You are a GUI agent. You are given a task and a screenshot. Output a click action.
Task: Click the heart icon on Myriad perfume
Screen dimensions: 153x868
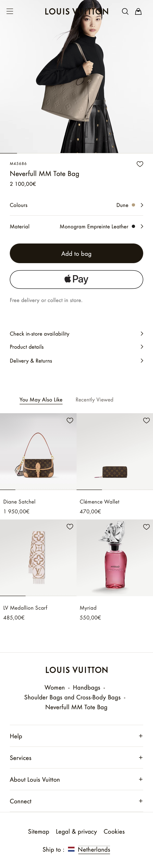click(x=146, y=527)
